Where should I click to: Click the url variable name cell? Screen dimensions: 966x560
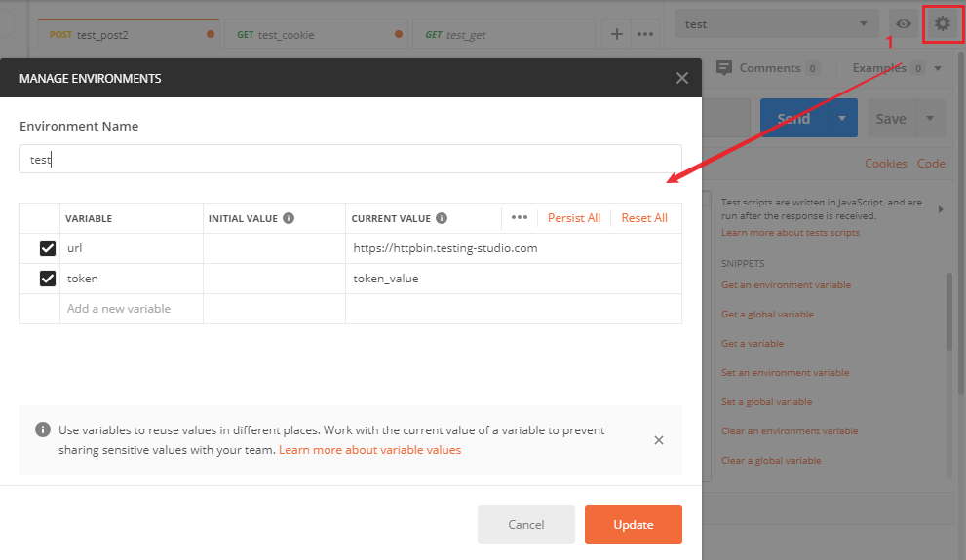pos(132,248)
